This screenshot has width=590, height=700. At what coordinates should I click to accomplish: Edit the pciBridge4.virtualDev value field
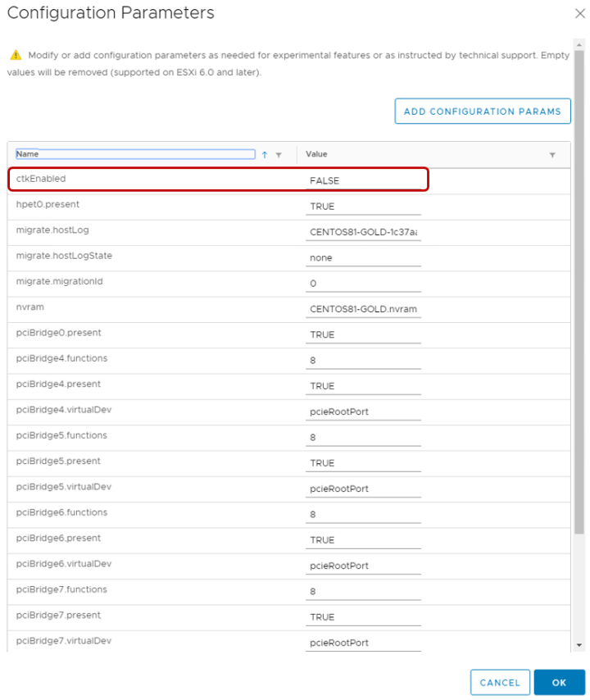[x=362, y=411]
